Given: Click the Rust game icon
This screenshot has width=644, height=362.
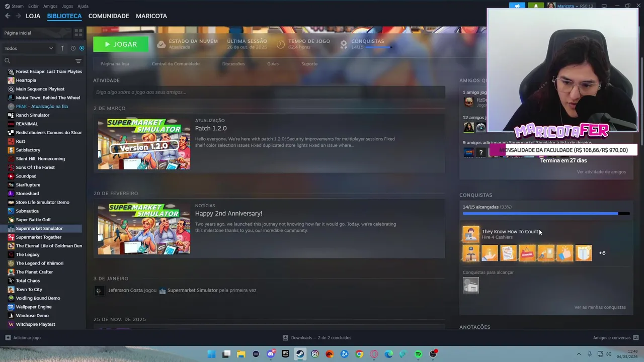Looking at the screenshot, I should click(11, 141).
